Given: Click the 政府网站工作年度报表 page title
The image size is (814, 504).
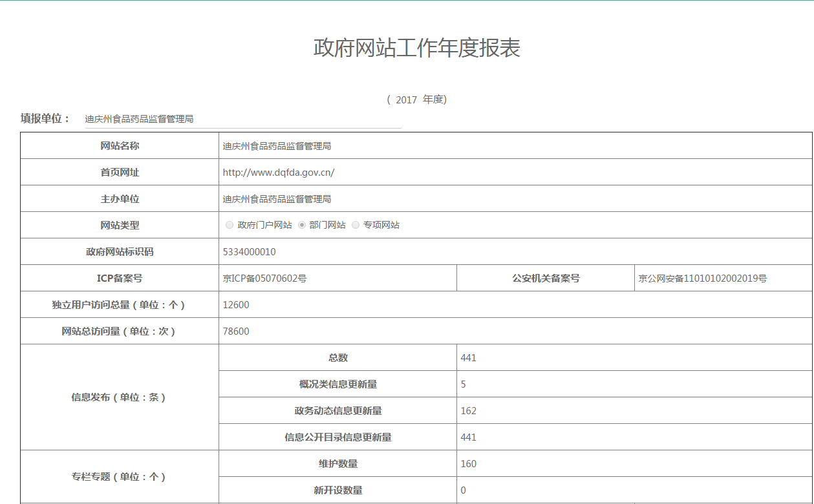Looking at the screenshot, I should [417, 48].
